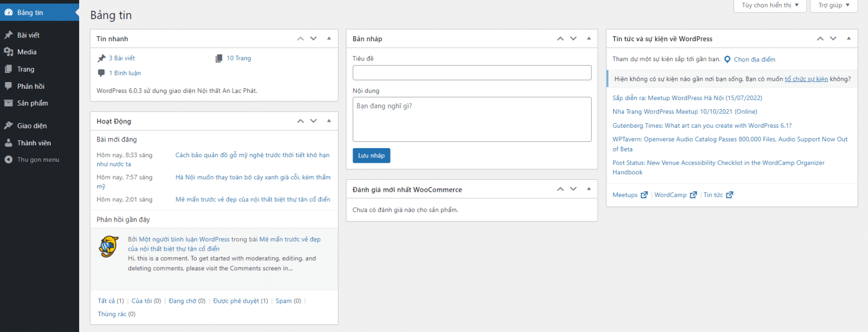Click the Trang pages icon in sidebar
This screenshot has width=868, height=332.
pos(8,69)
